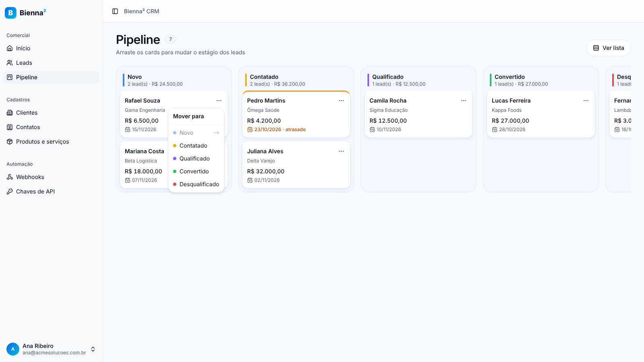Screen dimensions: 644x362
Task: Click the Bienna² CRM breadcrumb title
Action: pyautogui.click(x=142, y=11)
